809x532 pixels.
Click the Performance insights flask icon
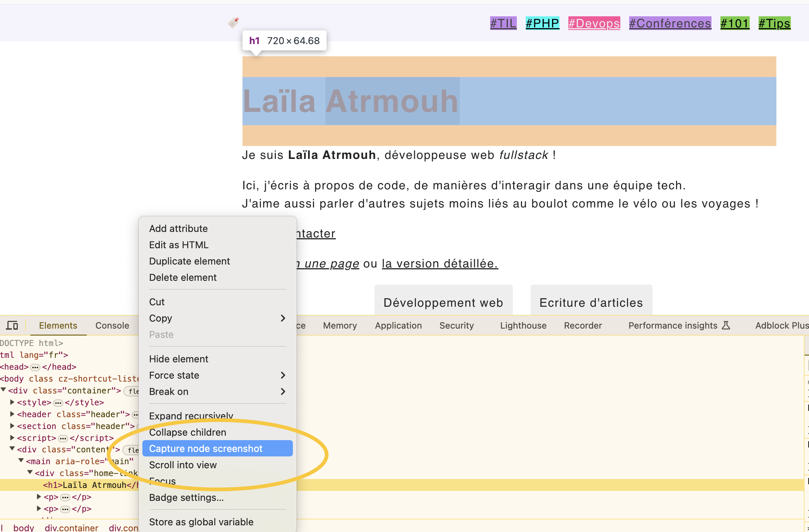[x=726, y=325]
